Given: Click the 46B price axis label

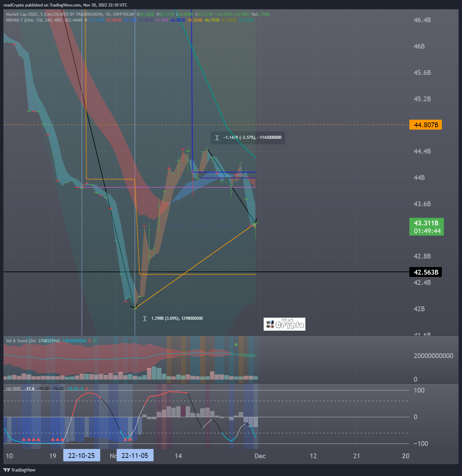Looking at the screenshot, I should (419, 46).
